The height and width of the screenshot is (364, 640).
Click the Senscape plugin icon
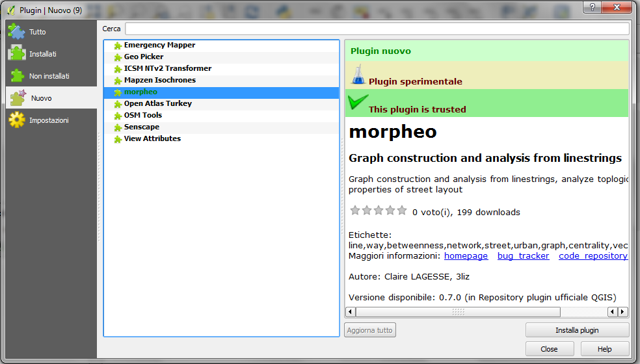[x=118, y=128]
